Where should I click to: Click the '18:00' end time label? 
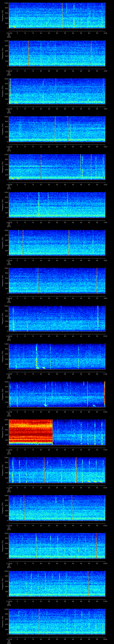tap(105, 639)
